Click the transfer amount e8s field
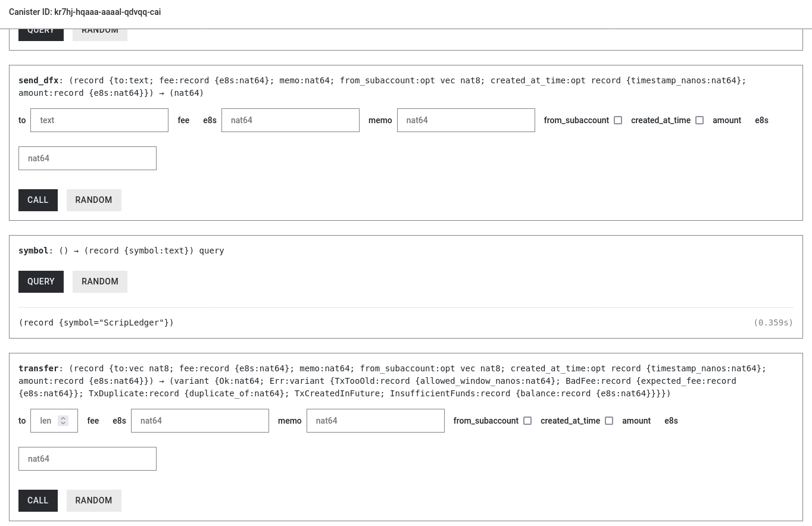Image resolution: width=812 pixels, height=526 pixels. coord(88,459)
